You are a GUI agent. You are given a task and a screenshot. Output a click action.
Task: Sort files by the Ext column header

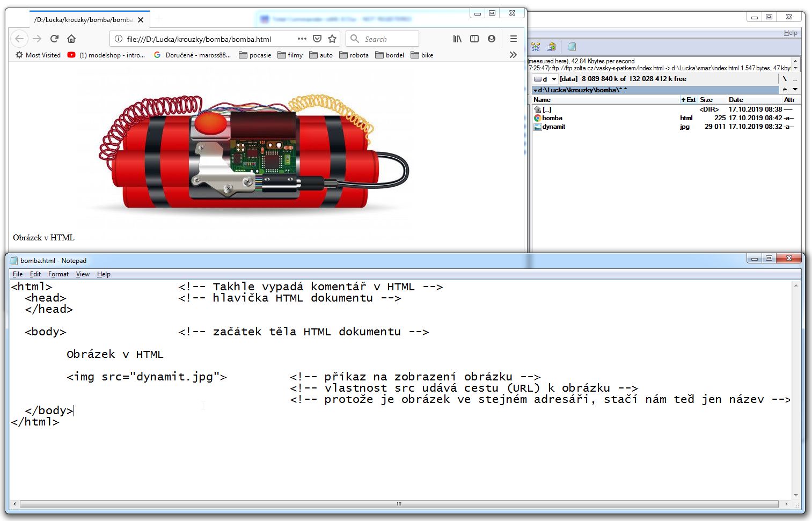click(689, 100)
